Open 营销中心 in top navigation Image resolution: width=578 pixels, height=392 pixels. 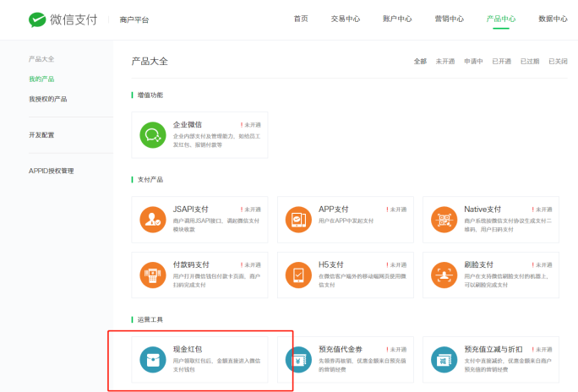point(449,19)
